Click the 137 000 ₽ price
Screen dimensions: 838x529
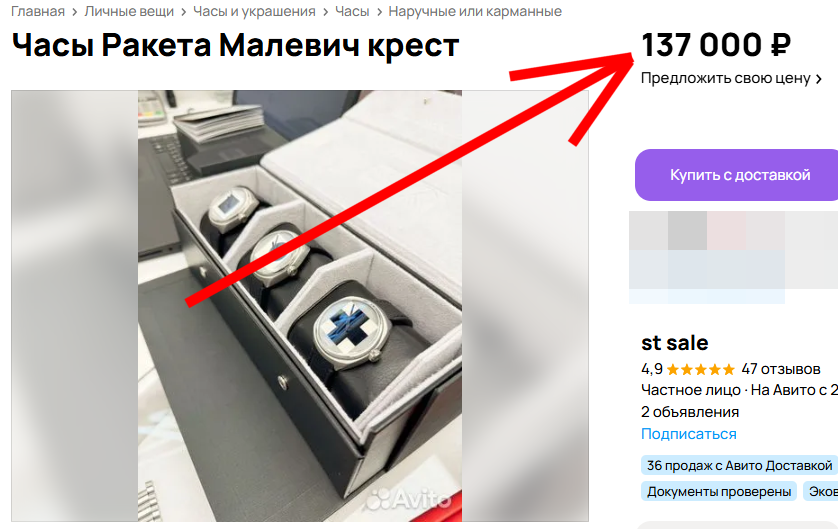coord(715,44)
